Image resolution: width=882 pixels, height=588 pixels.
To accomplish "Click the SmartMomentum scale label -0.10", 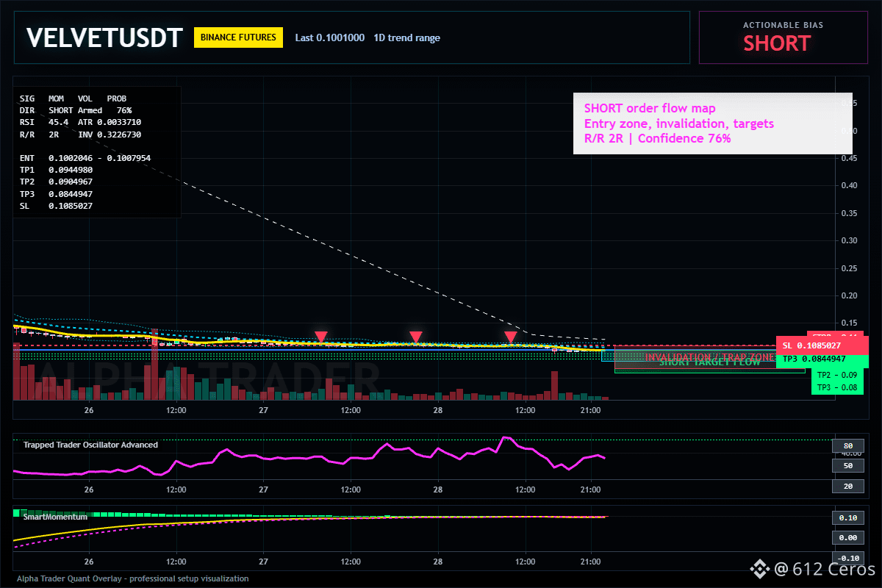I will coord(847,558).
